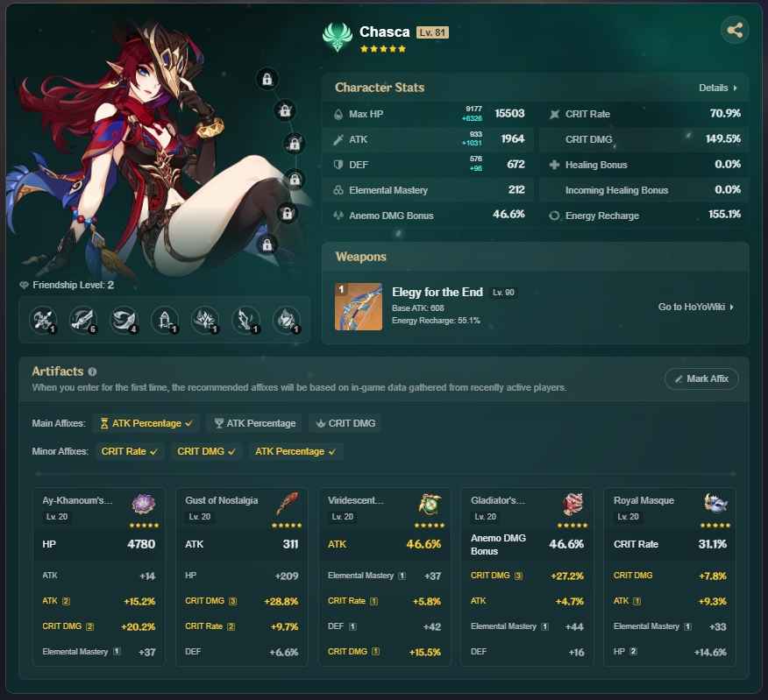Click the Gust of Nostalgia feather icon
The height and width of the screenshot is (700, 768).
pyautogui.click(x=286, y=504)
